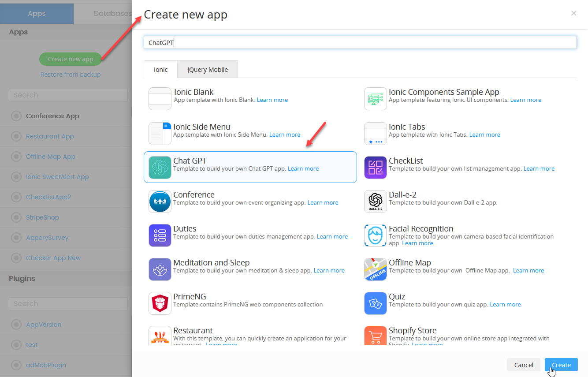The image size is (588, 377).
Task: Pick the Shopify Store cart icon
Action: click(x=376, y=336)
